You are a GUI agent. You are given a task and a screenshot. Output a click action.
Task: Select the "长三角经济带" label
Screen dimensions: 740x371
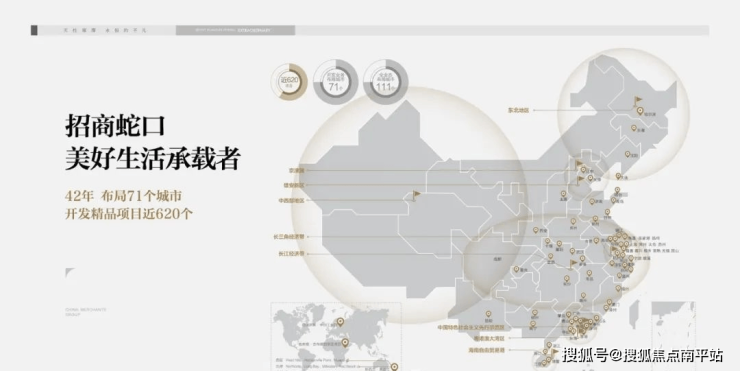click(289, 237)
